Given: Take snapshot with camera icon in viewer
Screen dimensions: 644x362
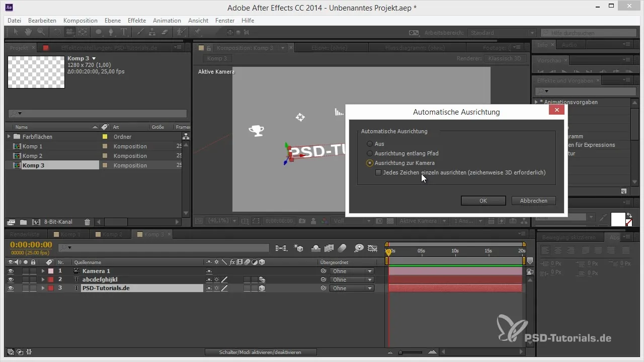Looking at the screenshot, I should coord(302,221).
